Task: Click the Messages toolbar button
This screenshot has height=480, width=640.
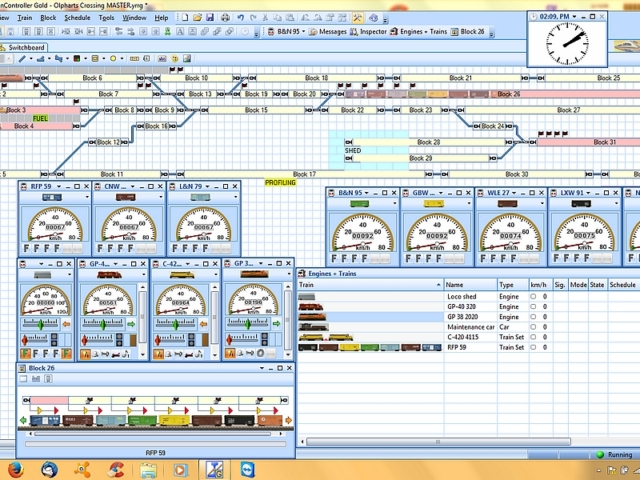Action: (x=328, y=31)
